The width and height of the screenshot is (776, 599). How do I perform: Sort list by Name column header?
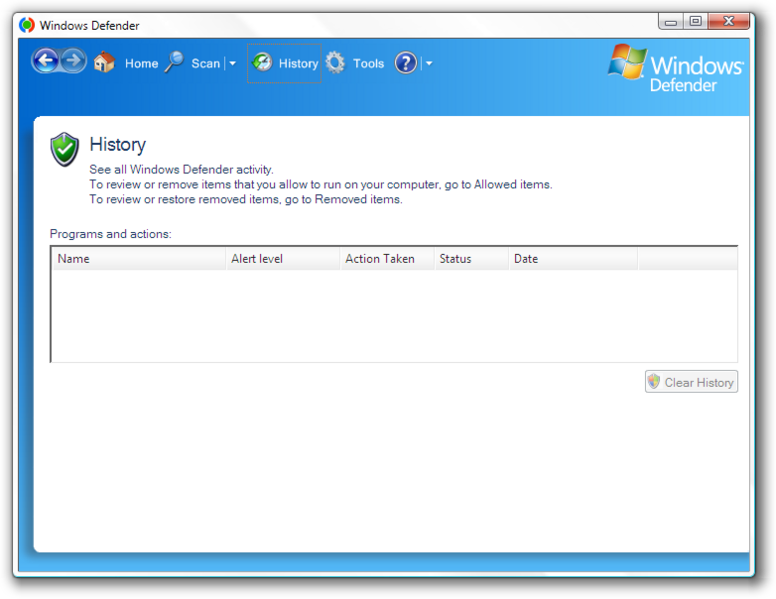point(139,258)
